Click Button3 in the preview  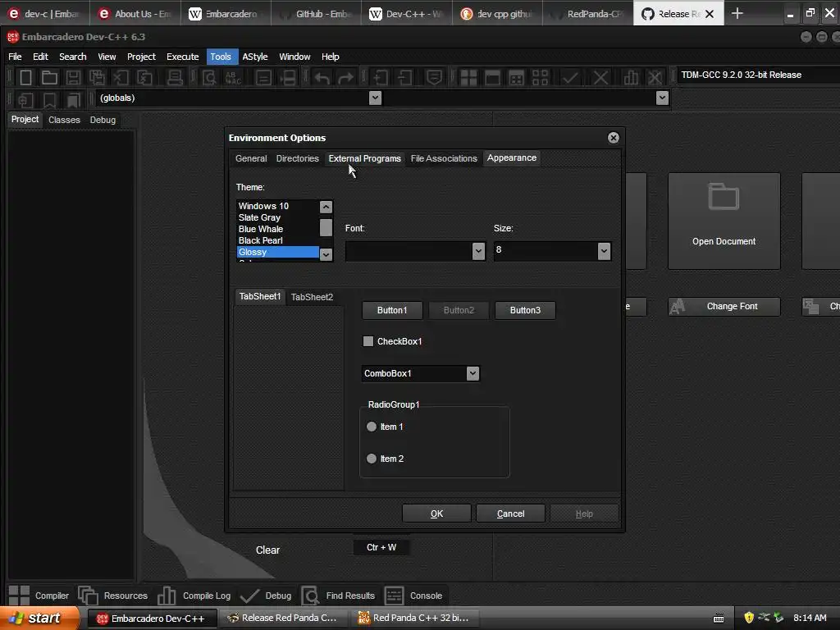(x=525, y=310)
